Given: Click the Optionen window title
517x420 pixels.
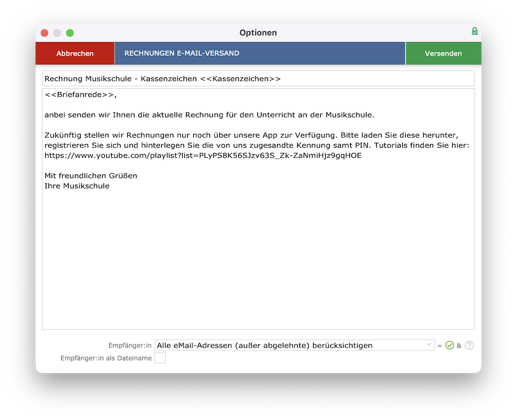Looking at the screenshot, I should [258, 32].
